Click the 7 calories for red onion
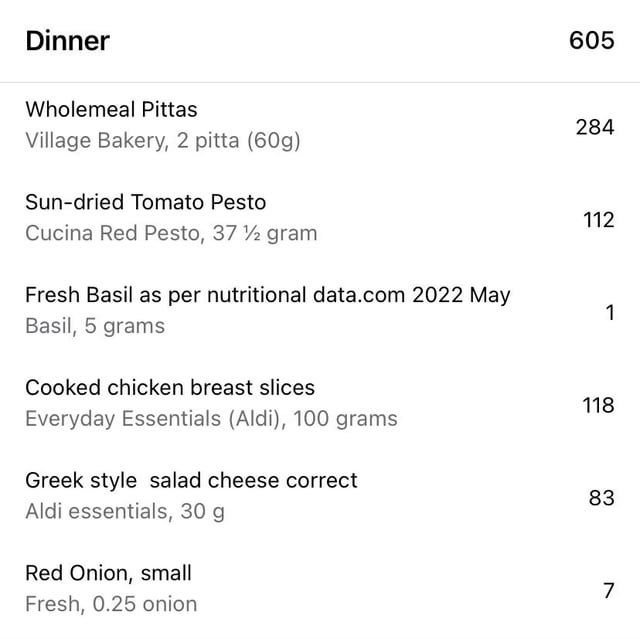 pyautogui.click(x=609, y=590)
